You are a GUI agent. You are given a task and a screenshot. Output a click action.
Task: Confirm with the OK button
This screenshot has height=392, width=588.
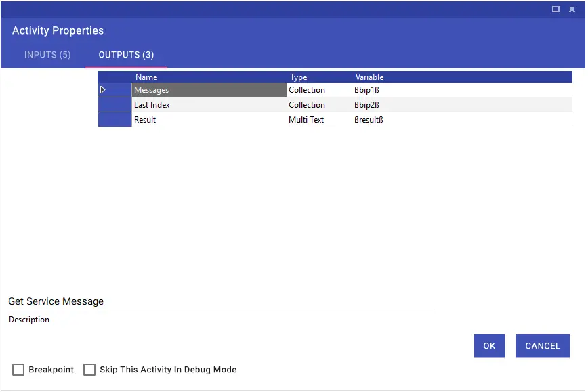coord(489,346)
